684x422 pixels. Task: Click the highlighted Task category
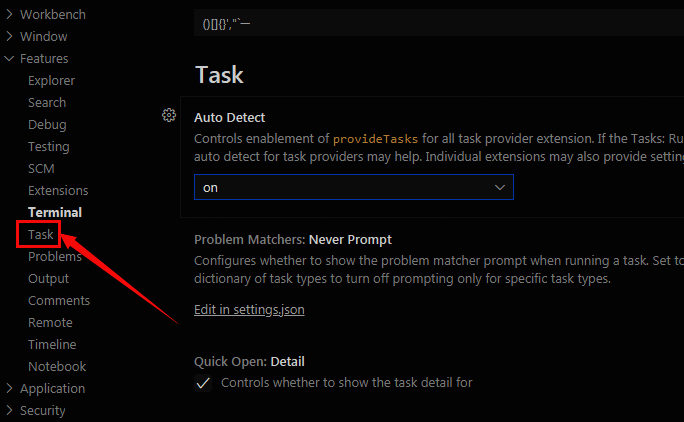(x=41, y=235)
